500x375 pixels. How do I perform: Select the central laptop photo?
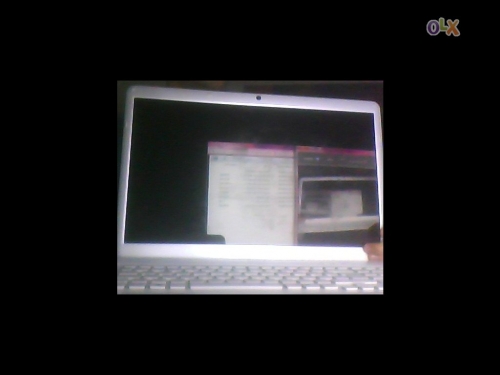250,187
